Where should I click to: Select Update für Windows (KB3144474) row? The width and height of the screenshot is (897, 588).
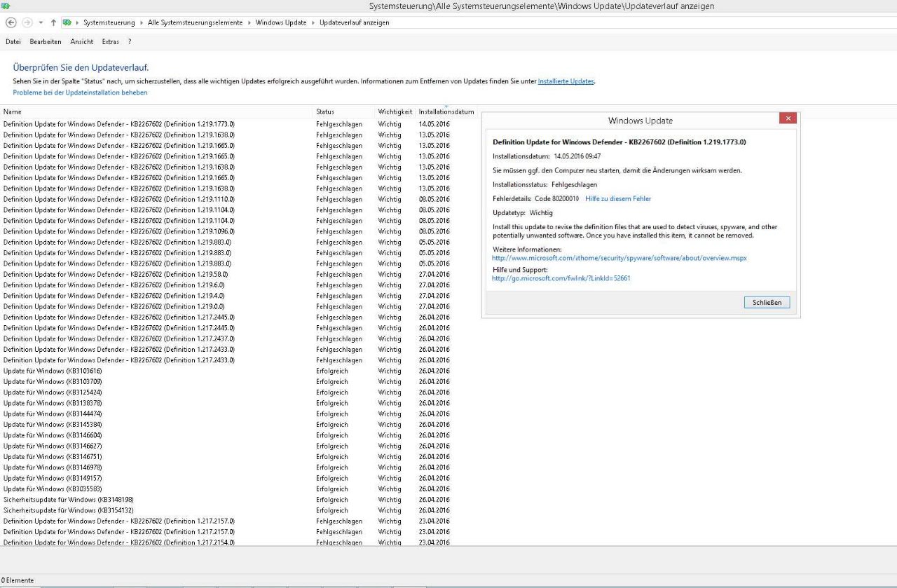click(226, 413)
